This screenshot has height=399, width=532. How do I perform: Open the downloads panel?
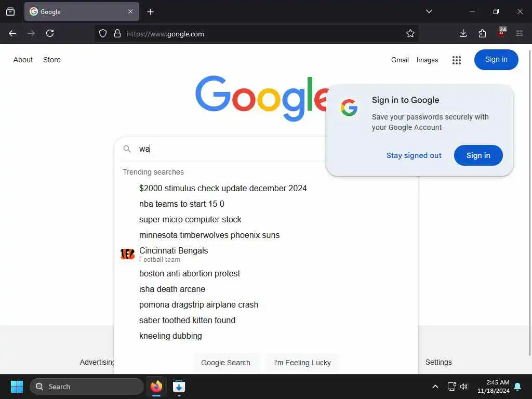click(463, 33)
